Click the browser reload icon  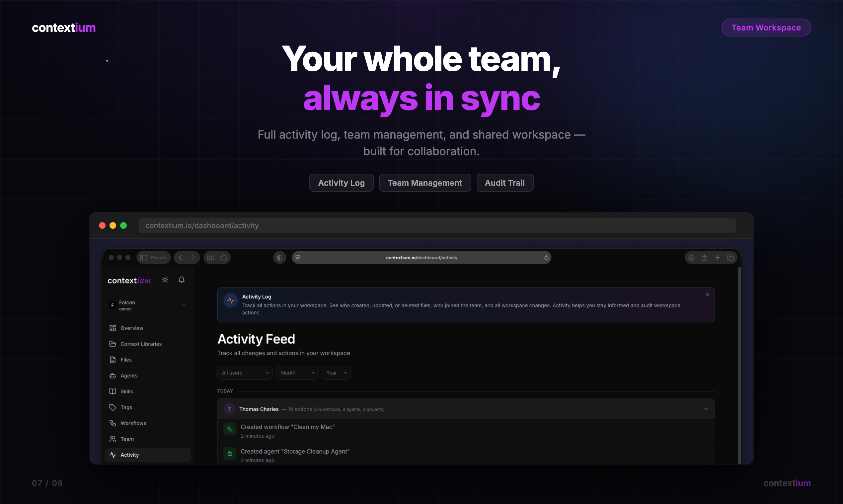[546, 258]
